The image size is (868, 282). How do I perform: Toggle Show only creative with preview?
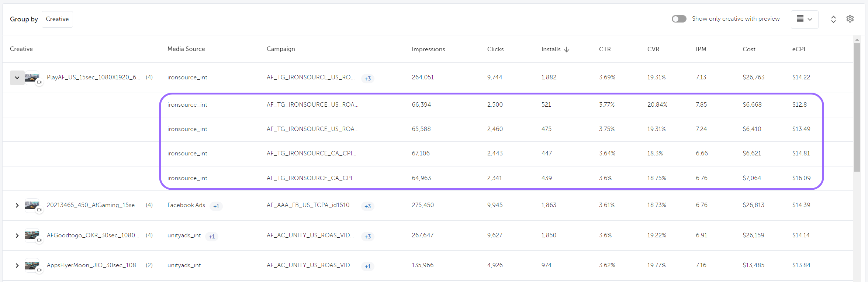pyautogui.click(x=679, y=19)
